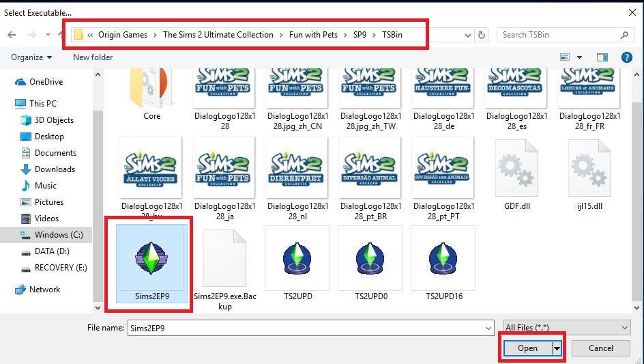Image resolution: width=644 pixels, height=364 pixels.
Task: Open Network in navigation pane
Action: coord(38,290)
